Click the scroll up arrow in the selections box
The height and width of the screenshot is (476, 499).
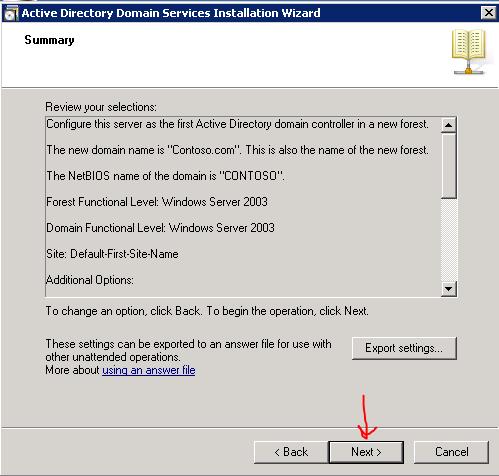448,125
